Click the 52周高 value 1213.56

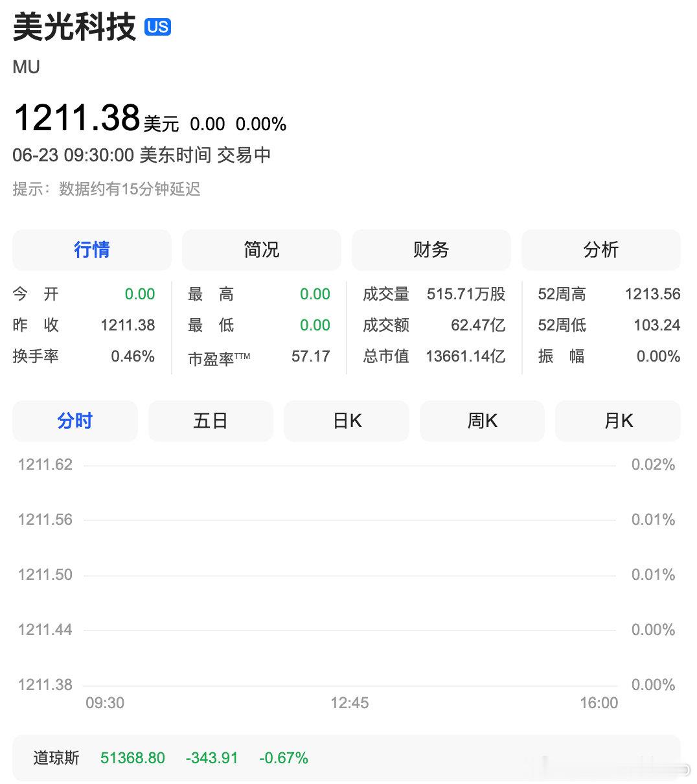tap(652, 294)
